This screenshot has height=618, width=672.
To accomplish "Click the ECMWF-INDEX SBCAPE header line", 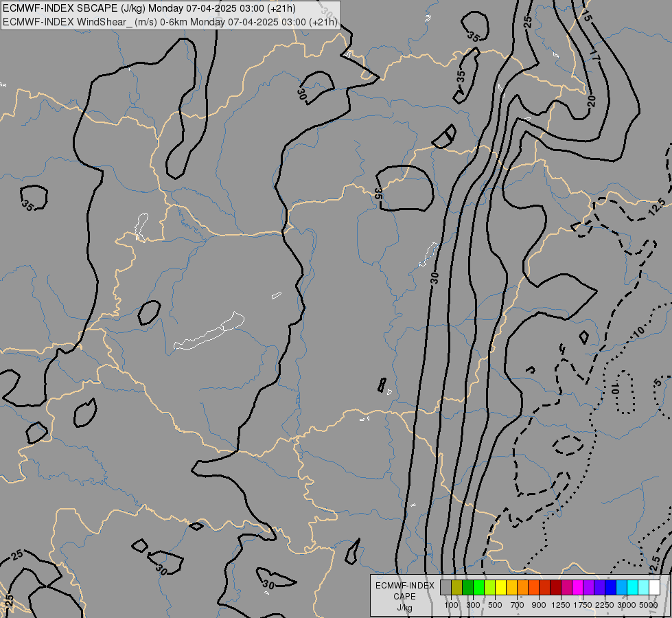I will [x=149, y=8].
